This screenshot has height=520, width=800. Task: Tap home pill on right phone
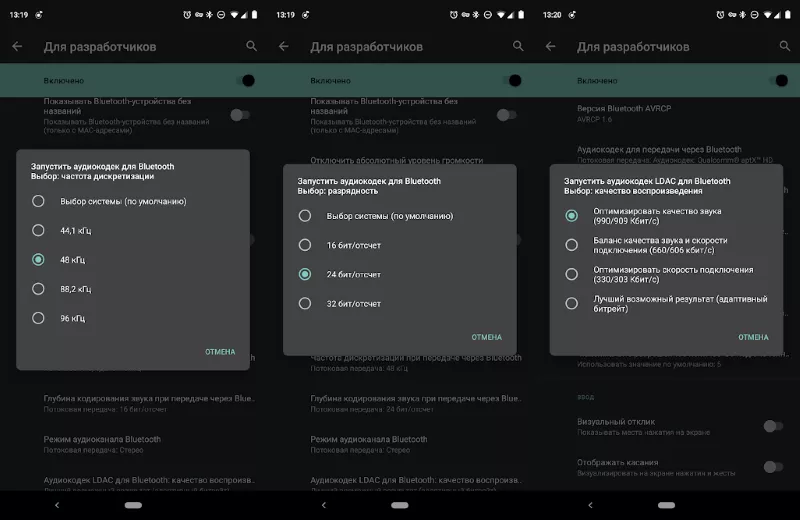666,505
